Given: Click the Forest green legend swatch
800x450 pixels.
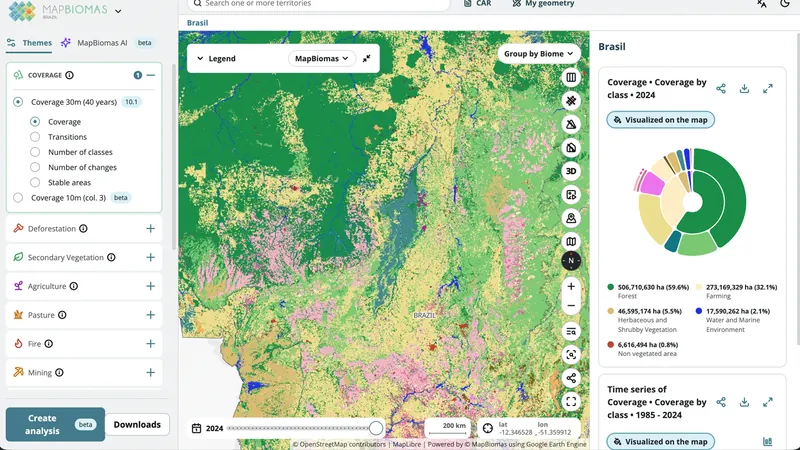Looking at the screenshot, I should (x=611, y=287).
